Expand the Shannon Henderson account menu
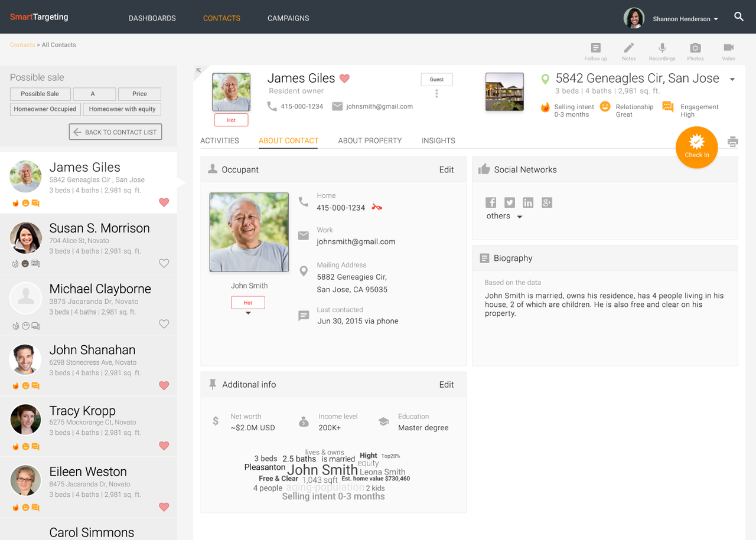Screen dimensions: 756x540 (x=685, y=18)
